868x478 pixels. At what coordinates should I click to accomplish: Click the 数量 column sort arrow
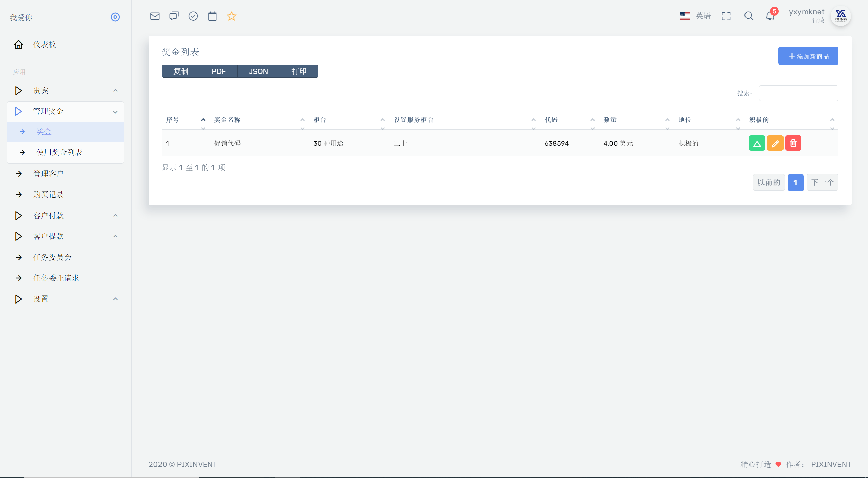pos(666,120)
